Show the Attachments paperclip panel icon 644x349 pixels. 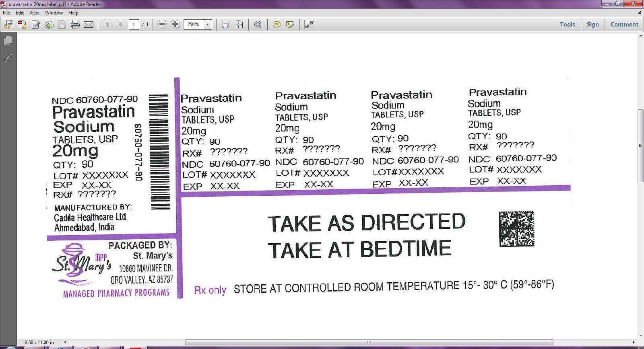click(8, 57)
